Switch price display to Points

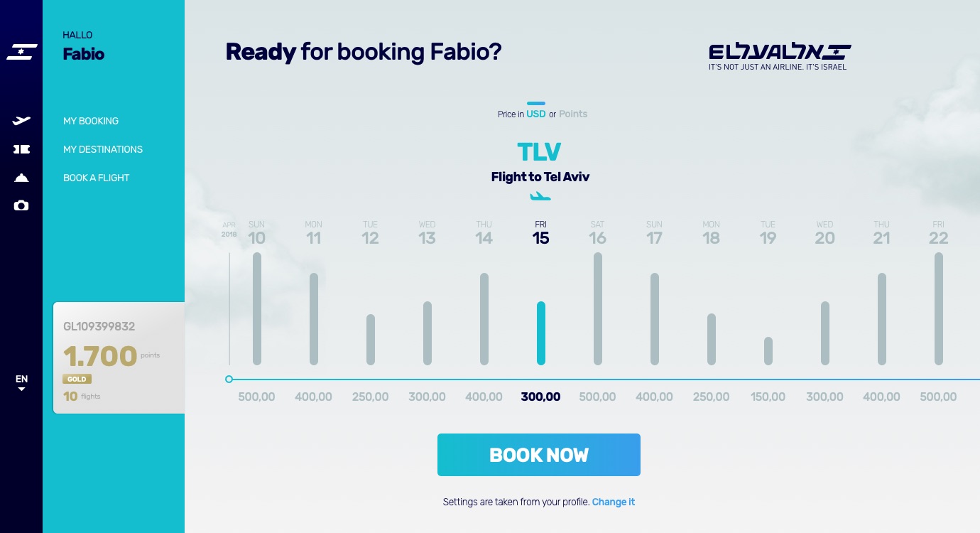(x=573, y=114)
